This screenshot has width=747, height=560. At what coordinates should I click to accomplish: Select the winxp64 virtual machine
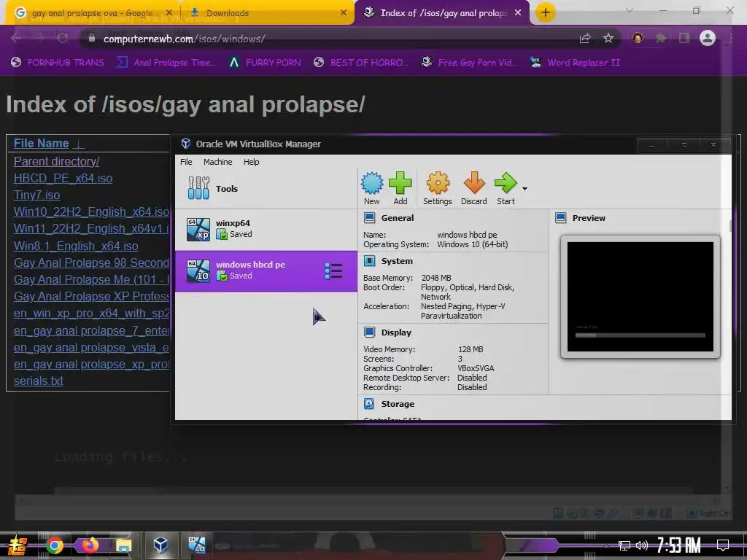pyautogui.click(x=266, y=229)
